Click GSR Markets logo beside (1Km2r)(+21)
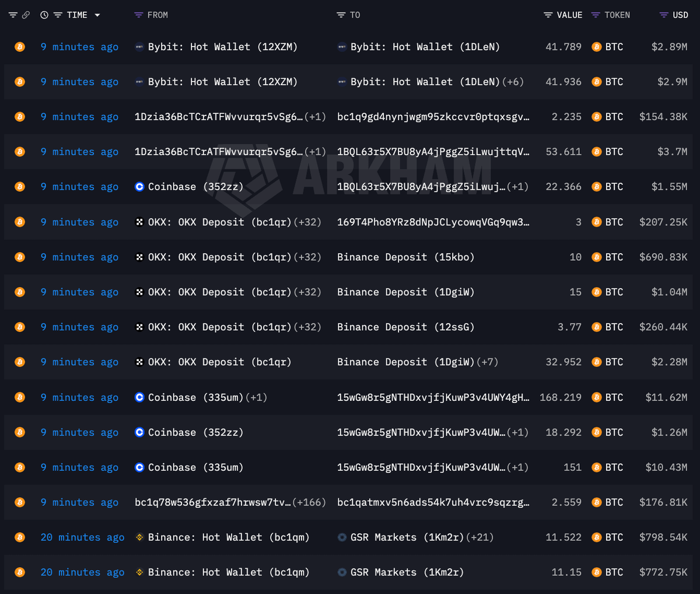Image resolution: width=700 pixels, height=594 pixels. [x=342, y=537]
